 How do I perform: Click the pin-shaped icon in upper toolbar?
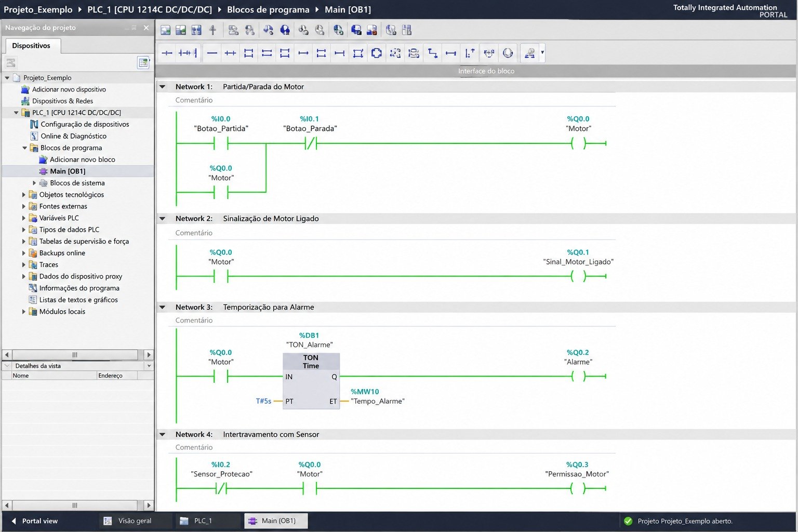coord(212,30)
